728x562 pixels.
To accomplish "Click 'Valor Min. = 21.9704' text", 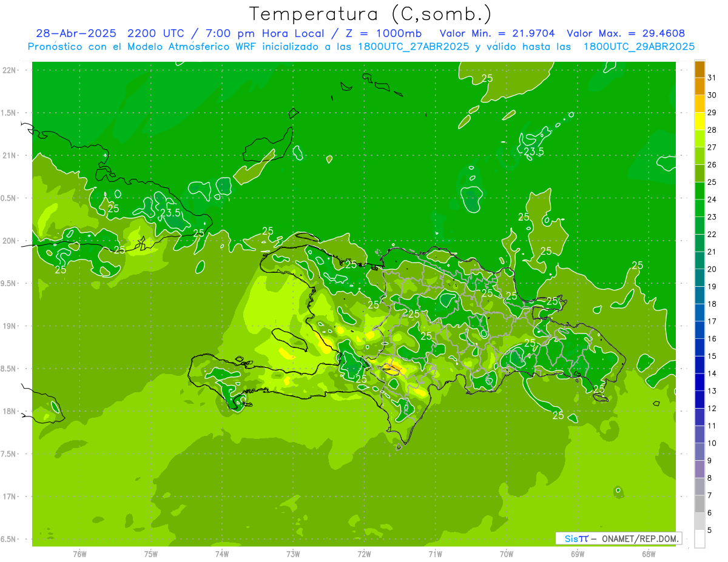I will click(496, 34).
